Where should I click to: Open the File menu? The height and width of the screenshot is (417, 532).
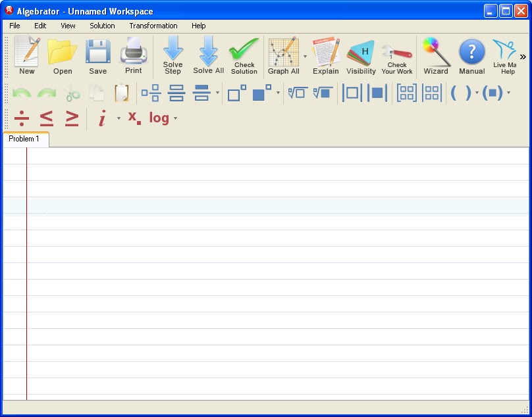coord(14,26)
